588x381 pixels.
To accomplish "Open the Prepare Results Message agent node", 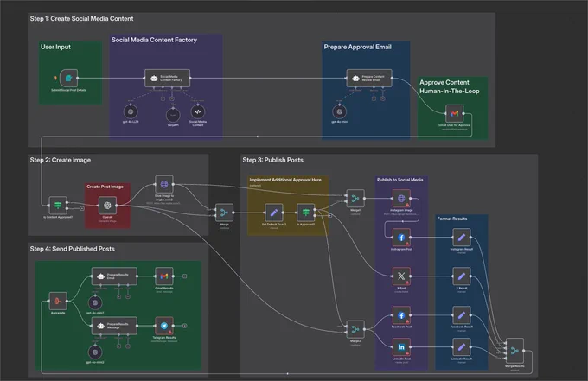I will pos(114,326).
